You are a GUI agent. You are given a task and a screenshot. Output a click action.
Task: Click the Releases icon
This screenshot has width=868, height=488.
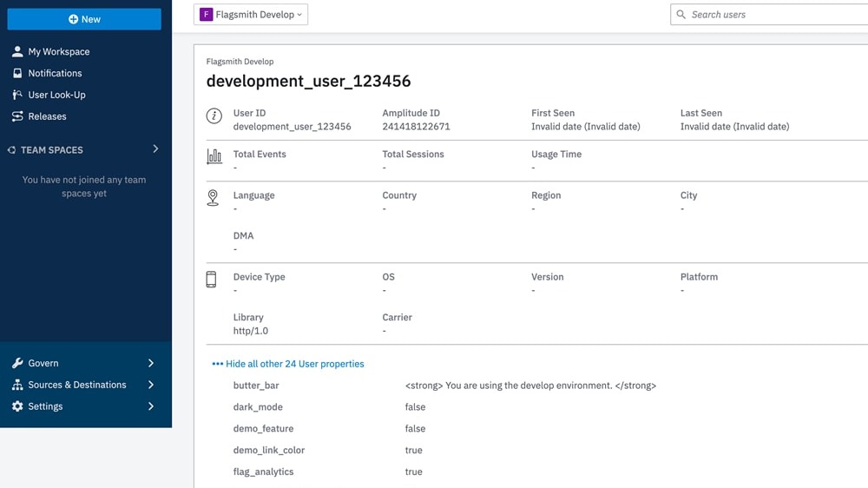[x=17, y=116]
